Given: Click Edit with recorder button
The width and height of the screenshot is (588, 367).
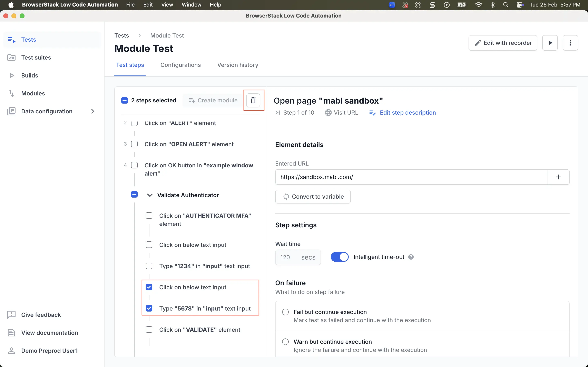Looking at the screenshot, I should pos(502,43).
